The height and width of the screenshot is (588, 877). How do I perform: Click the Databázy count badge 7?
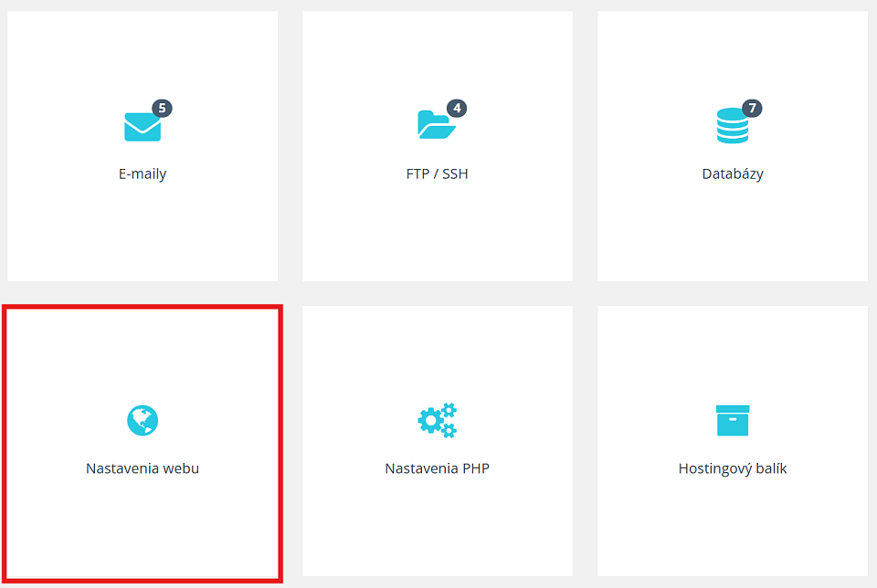pyautogui.click(x=752, y=108)
